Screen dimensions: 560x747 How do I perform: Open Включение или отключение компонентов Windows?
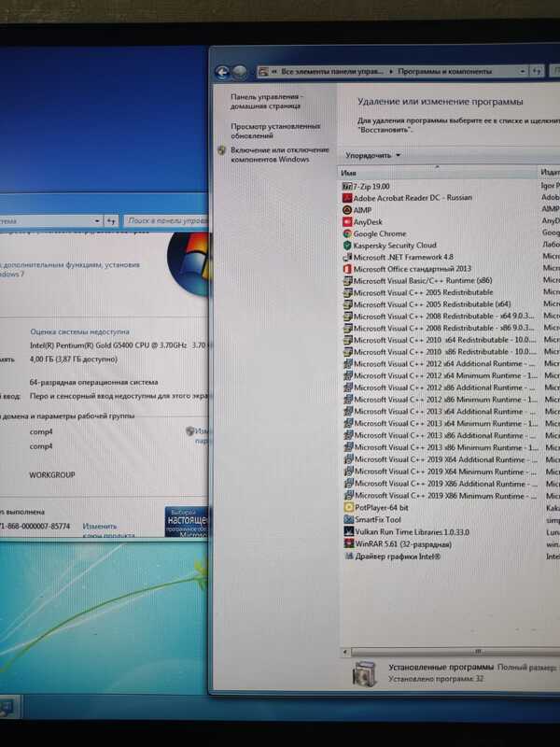point(280,154)
